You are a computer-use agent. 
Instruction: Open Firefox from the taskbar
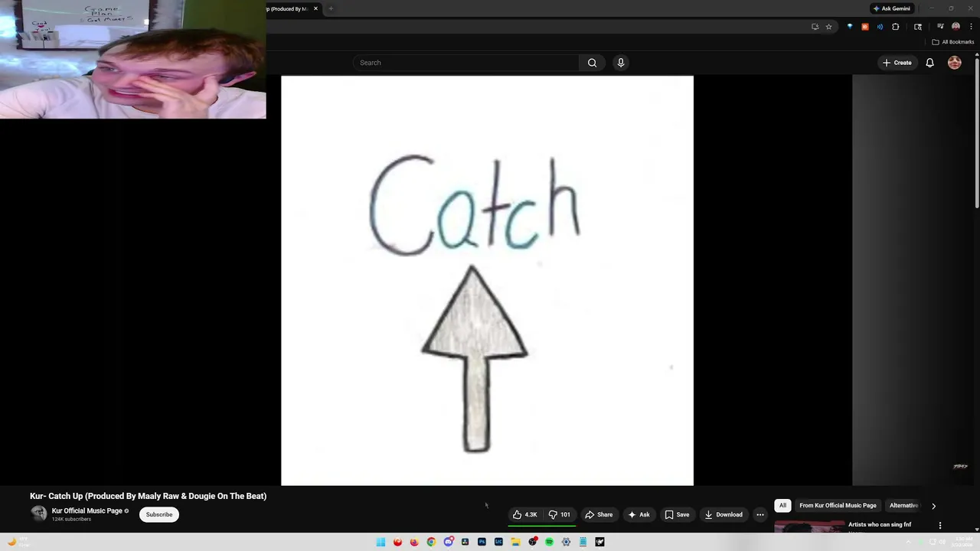coord(414,542)
